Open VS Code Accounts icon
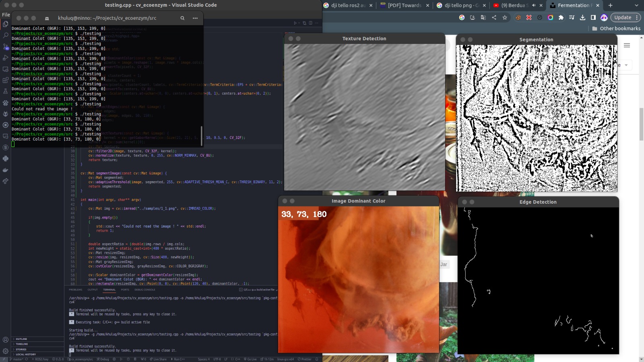 coord(6,340)
